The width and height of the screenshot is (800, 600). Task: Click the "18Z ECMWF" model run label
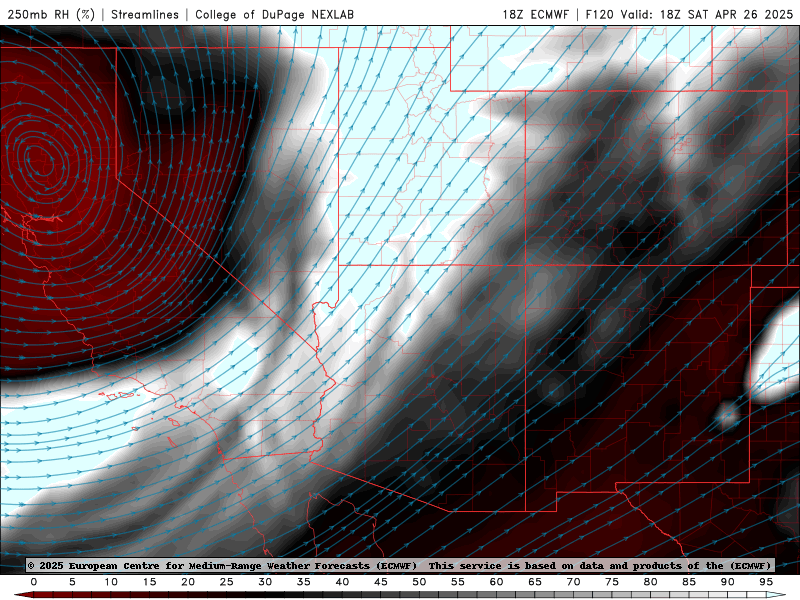click(535, 14)
